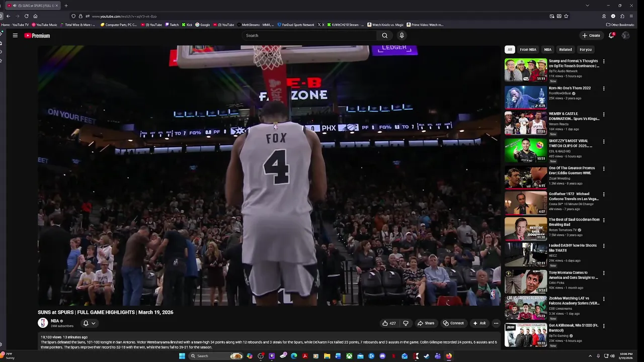This screenshot has height=362, width=644.
Task: Click the Windows taskbar search box
Action: click(216, 356)
